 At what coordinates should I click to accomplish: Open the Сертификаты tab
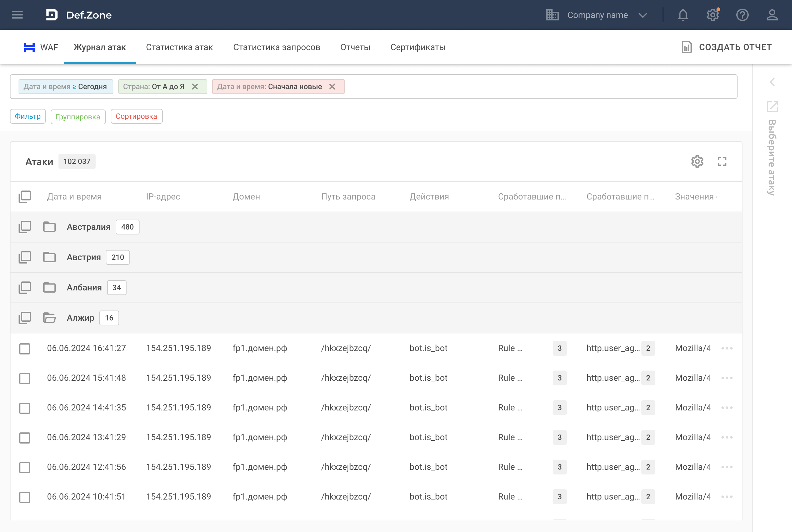[x=418, y=47]
